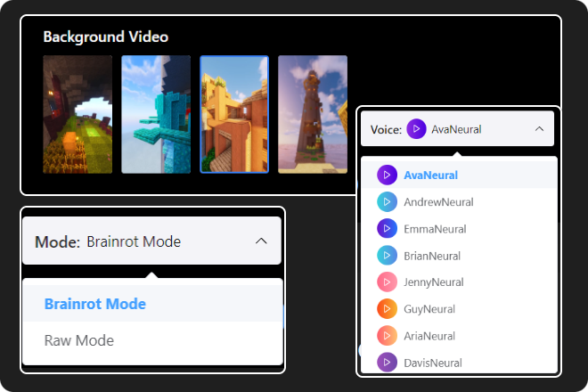The width and height of the screenshot is (588, 392).
Task: Collapse the Mode dropdown chevron
Action: point(261,241)
